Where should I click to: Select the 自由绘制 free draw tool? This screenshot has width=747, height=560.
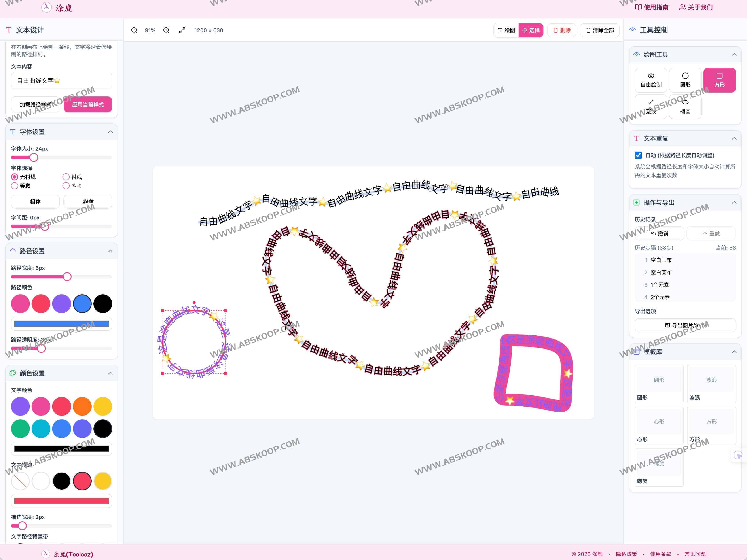(x=651, y=80)
